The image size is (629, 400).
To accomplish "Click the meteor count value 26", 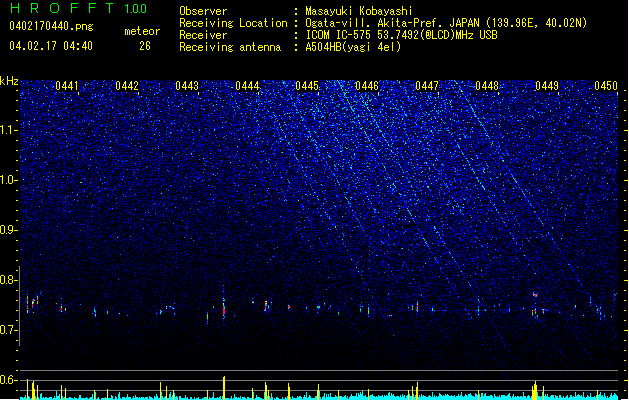I will click(145, 46).
